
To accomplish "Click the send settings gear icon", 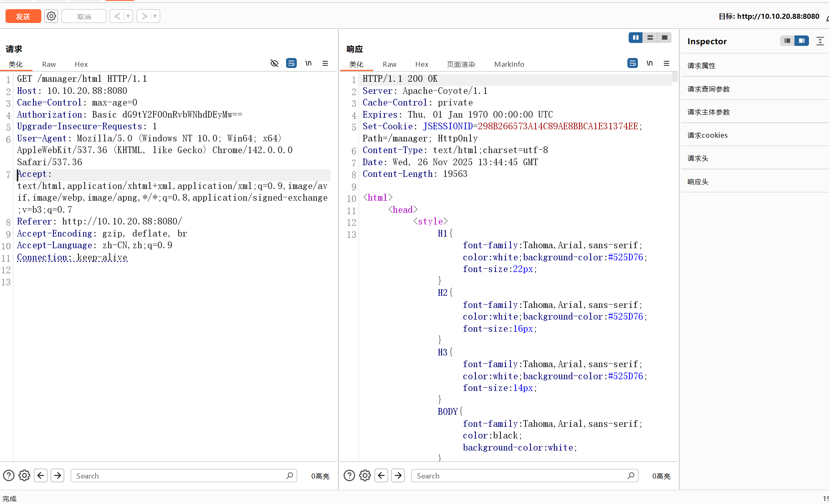I will click(51, 16).
